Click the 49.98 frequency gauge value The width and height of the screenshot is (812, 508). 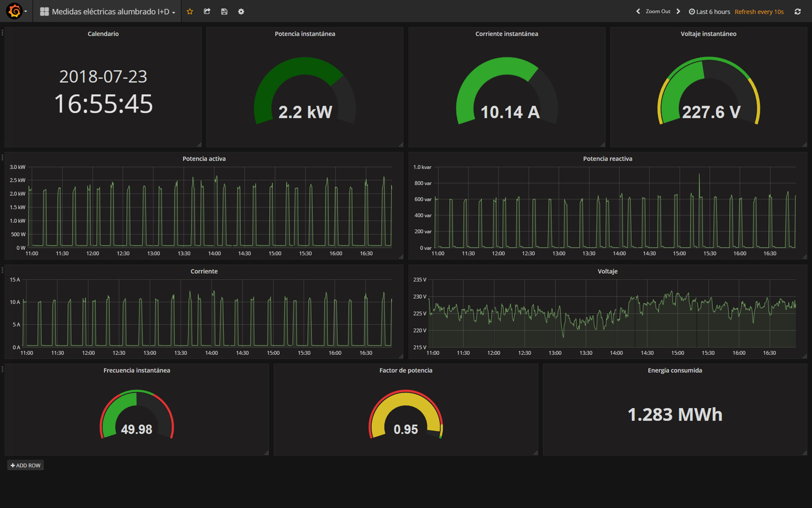click(137, 429)
